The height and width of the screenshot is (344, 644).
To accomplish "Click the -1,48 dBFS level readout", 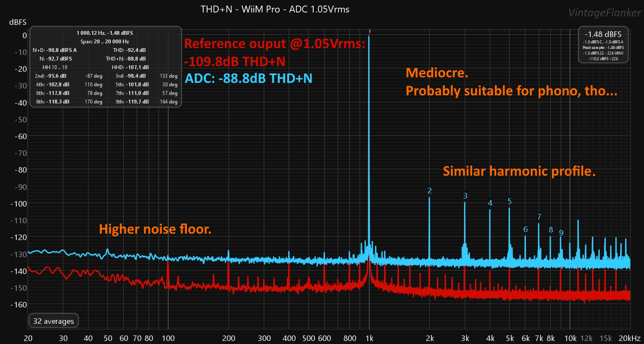I will 603,34.
